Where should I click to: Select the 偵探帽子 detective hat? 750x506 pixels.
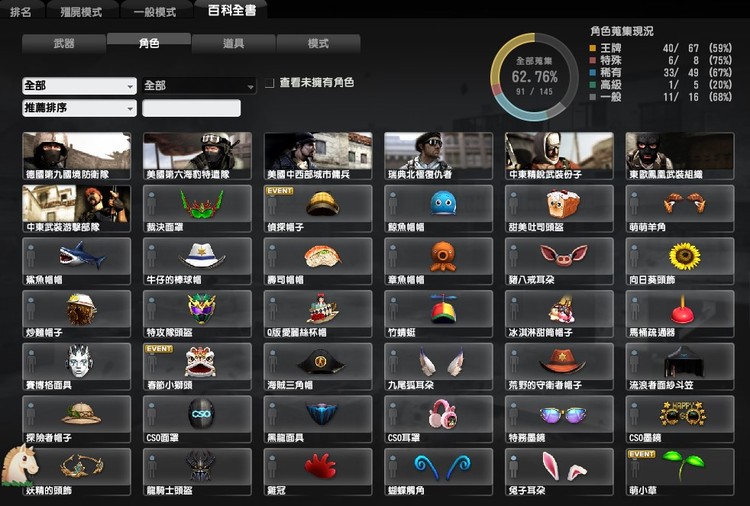pyautogui.click(x=318, y=209)
